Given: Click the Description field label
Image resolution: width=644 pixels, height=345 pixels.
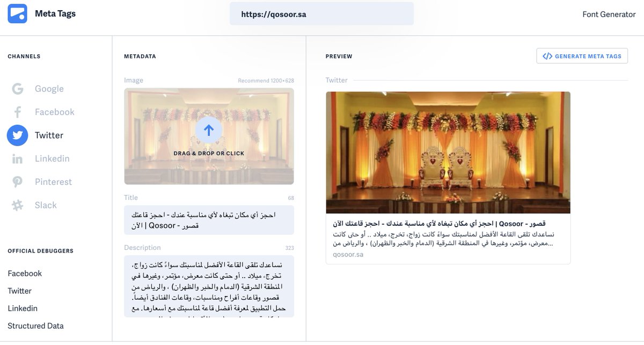Looking at the screenshot, I should coord(142,248).
